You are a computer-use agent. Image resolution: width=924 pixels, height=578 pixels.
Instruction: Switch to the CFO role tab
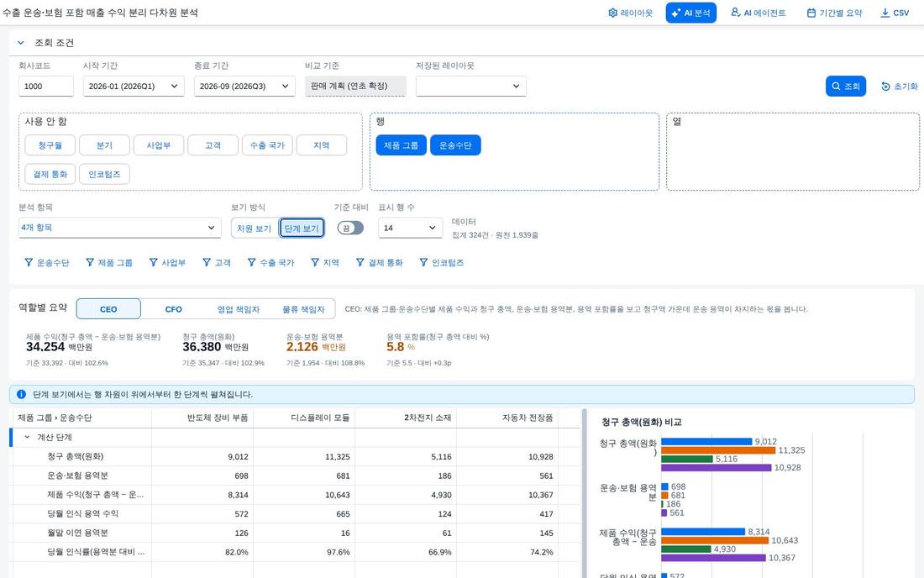173,309
